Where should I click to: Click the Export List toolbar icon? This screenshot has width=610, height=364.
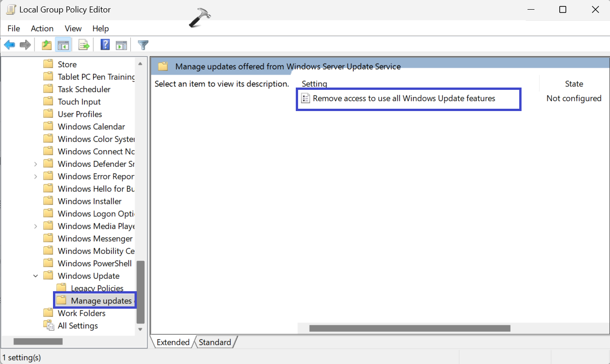coord(84,45)
